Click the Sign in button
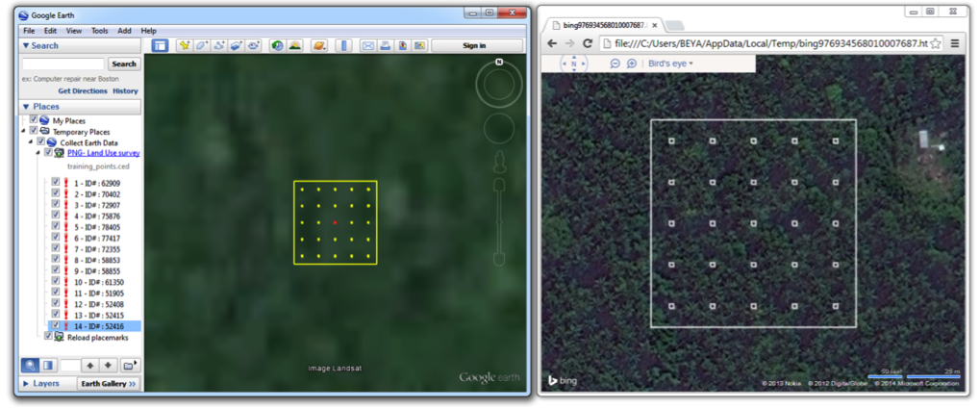The image size is (980, 408). [477, 45]
